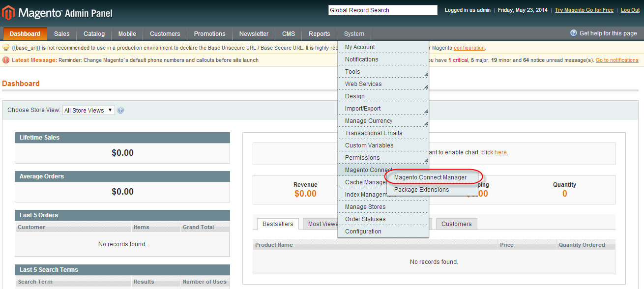Click the 'here' link to enable chart
The image size is (644, 289).
(x=500, y=152)
